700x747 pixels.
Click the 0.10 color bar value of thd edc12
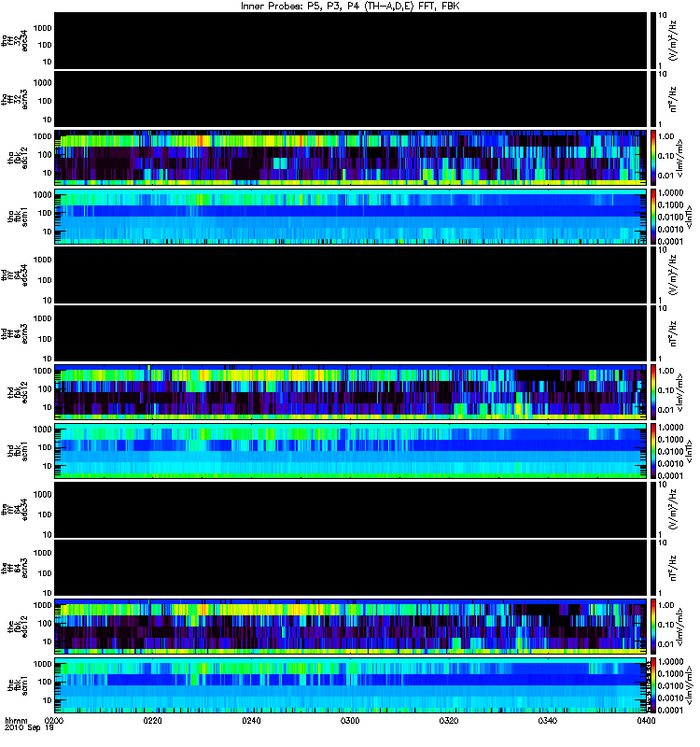pyautogui.click(x=665, y=390)
